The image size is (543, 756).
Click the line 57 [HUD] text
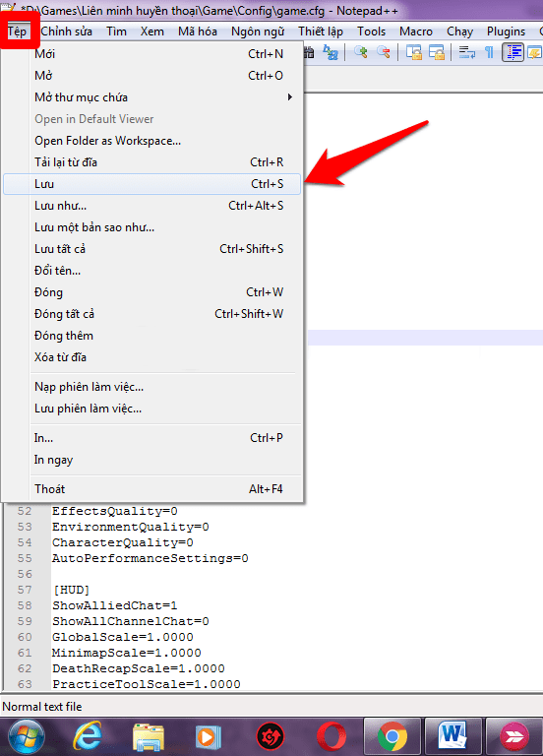71,590
